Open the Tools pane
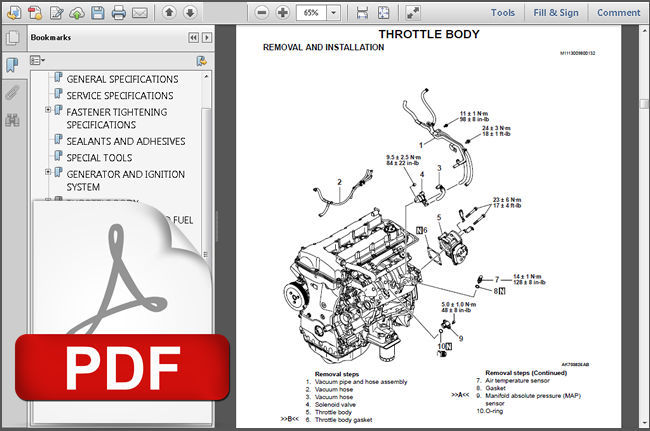 [x=503, y=13]
